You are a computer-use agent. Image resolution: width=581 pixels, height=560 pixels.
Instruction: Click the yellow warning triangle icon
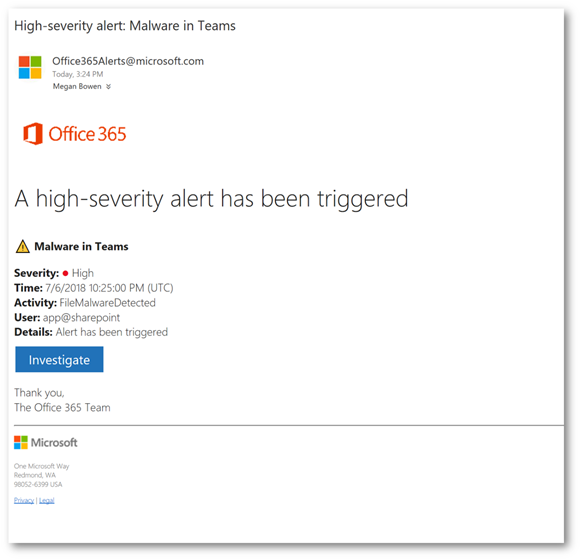pyautogui.click(x=23, y=246)
